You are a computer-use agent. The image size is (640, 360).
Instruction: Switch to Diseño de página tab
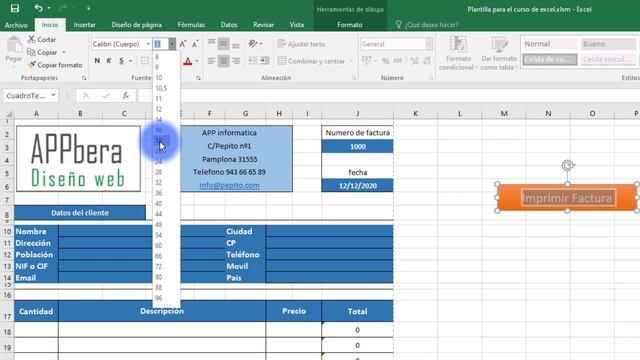point(136,25)
